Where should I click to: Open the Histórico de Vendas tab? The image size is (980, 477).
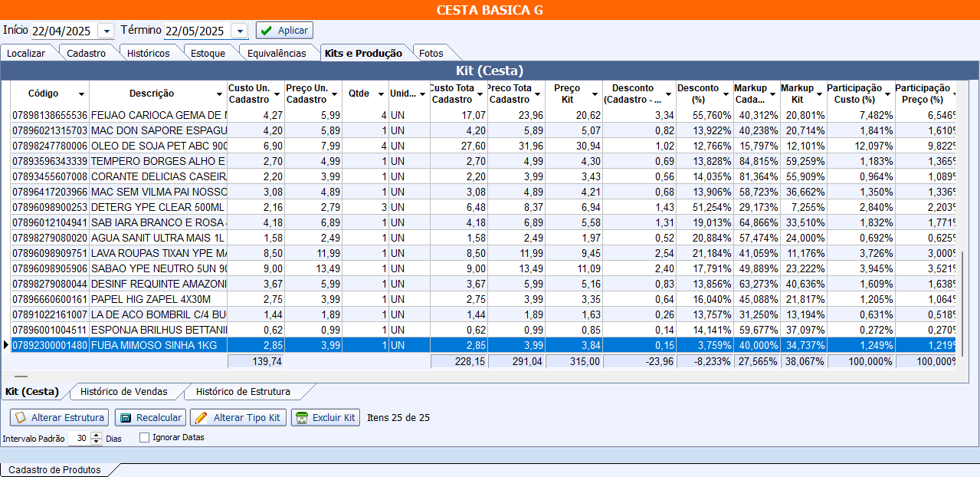pyautogui.click(x=123, y=391)
